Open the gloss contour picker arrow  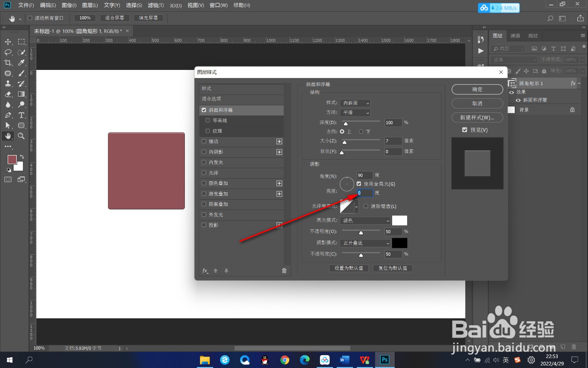[x=356, y=206]
